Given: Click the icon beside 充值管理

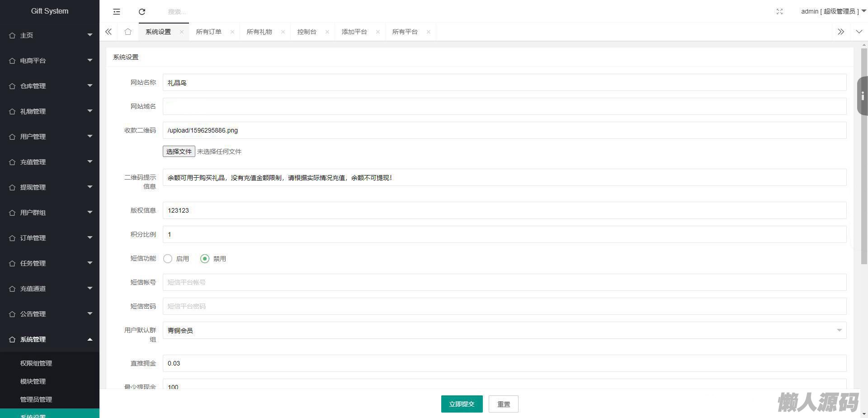Looking at the screenshot, I should click(x=12, y=162).
